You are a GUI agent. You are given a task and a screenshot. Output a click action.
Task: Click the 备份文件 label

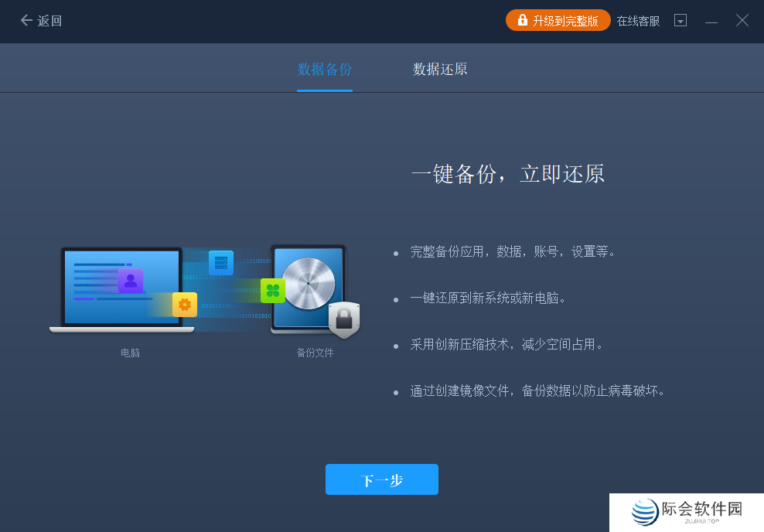315,351
